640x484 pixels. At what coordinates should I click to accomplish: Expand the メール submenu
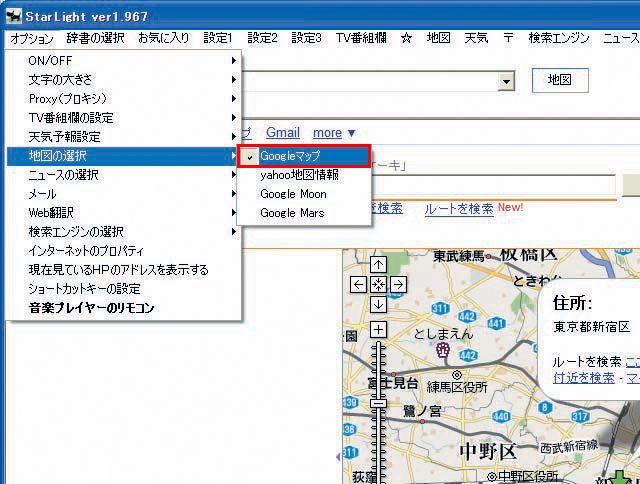point(124,194)
